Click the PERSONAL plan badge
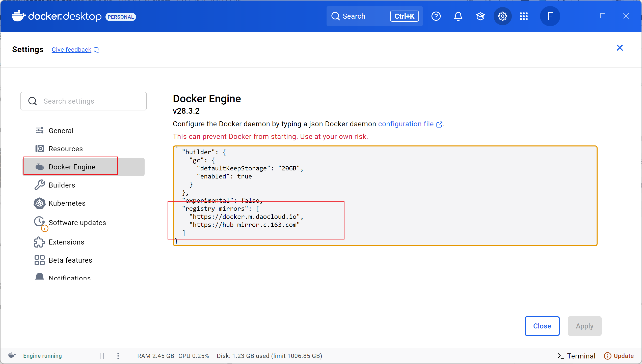The image size is (642, 364). [121, 17]
